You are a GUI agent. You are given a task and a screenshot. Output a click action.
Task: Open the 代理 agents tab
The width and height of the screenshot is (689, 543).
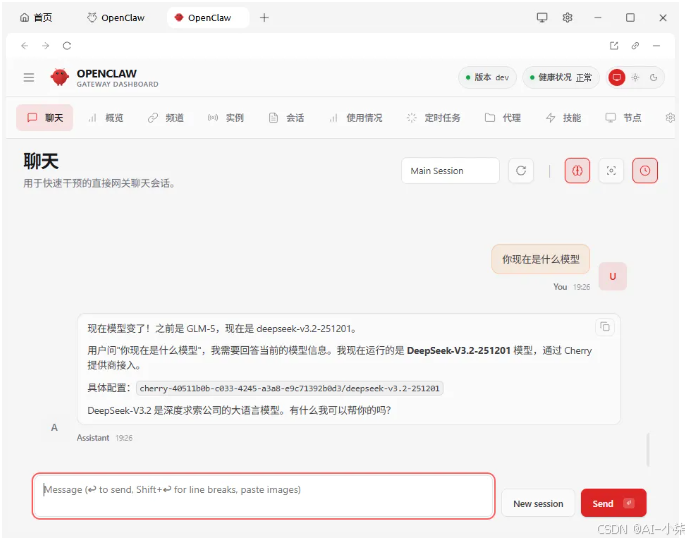pos(503,118)
